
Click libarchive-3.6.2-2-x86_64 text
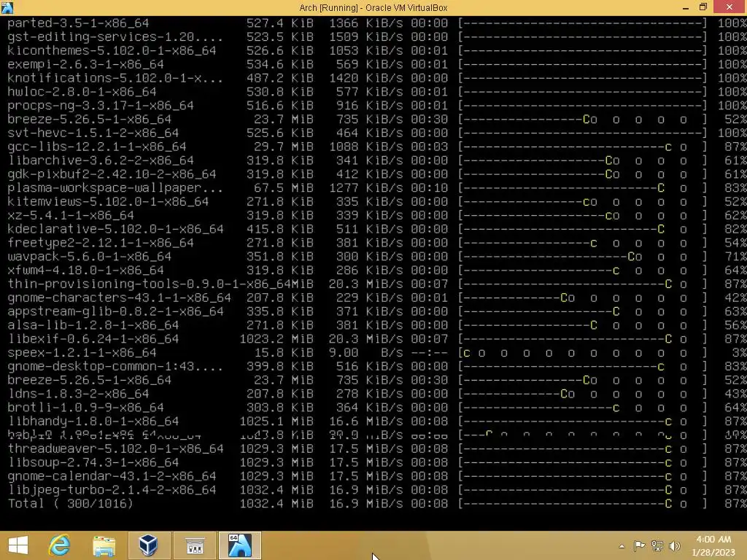point(101,160)
